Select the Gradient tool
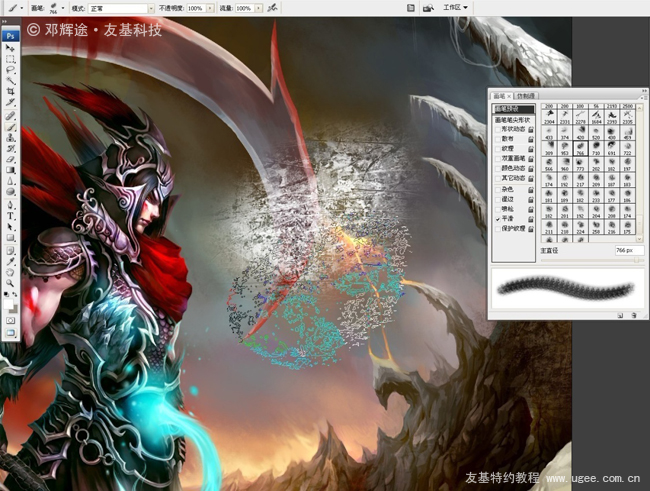Viewport: 650px width, 491px height. (x=10, y=170)
